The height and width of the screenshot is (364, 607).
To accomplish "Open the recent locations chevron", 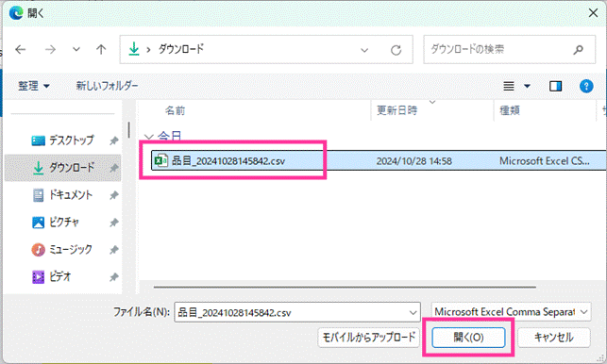I will [76, 50].
